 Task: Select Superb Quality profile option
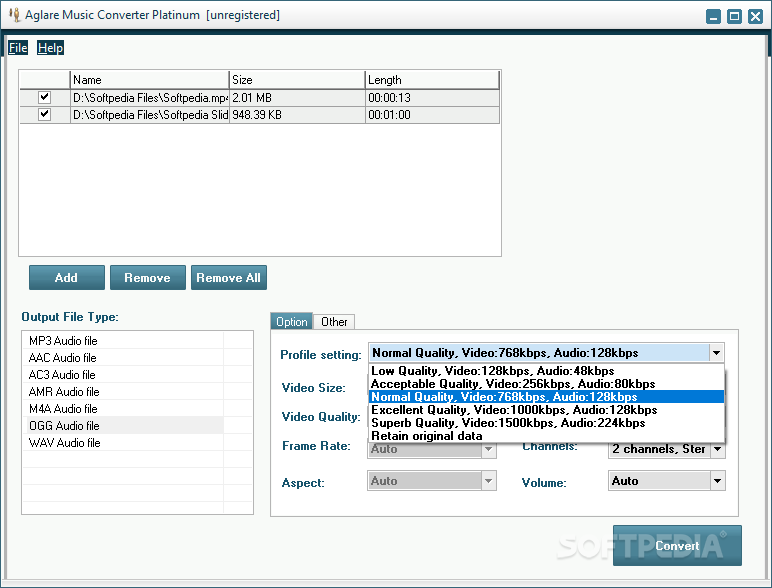tap(546, 423)
